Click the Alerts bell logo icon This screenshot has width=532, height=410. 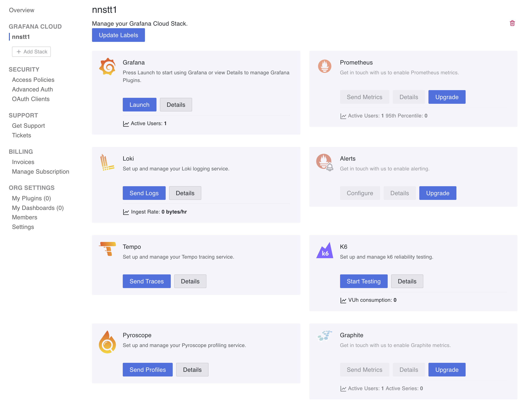tap(324, 162)
